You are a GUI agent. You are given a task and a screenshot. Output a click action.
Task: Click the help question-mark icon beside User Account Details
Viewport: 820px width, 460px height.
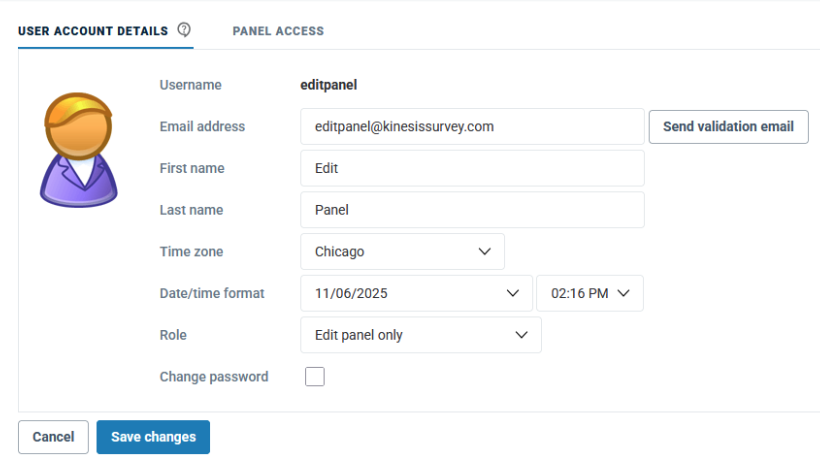pos(184,30)
